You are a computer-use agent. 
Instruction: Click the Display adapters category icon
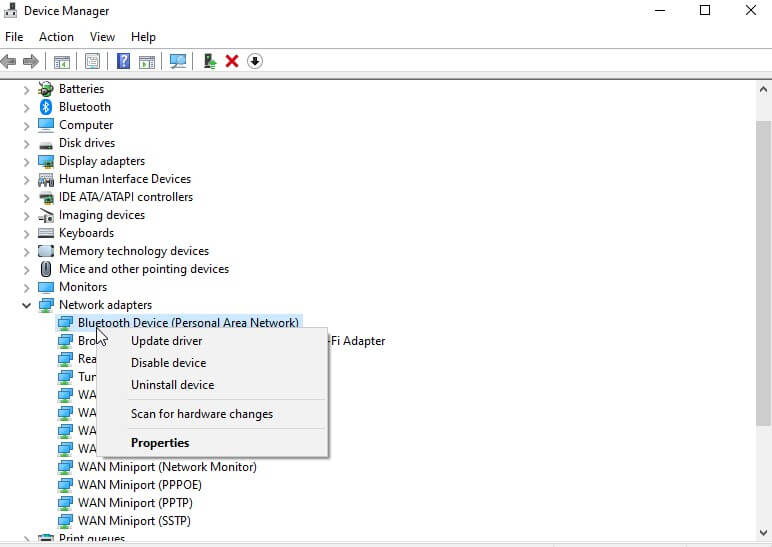coord(46,161)
